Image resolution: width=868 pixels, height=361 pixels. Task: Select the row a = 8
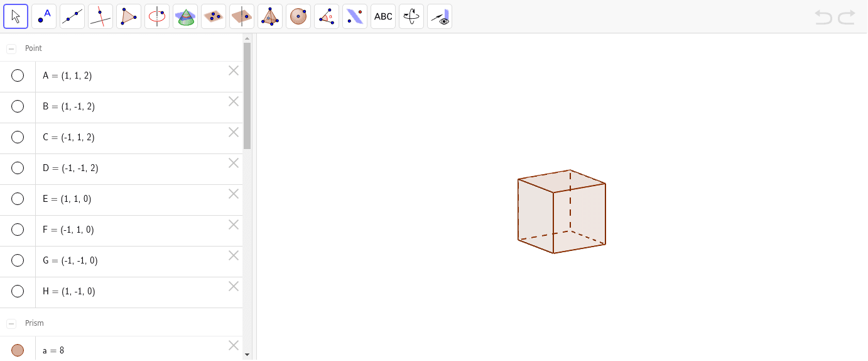121,348
